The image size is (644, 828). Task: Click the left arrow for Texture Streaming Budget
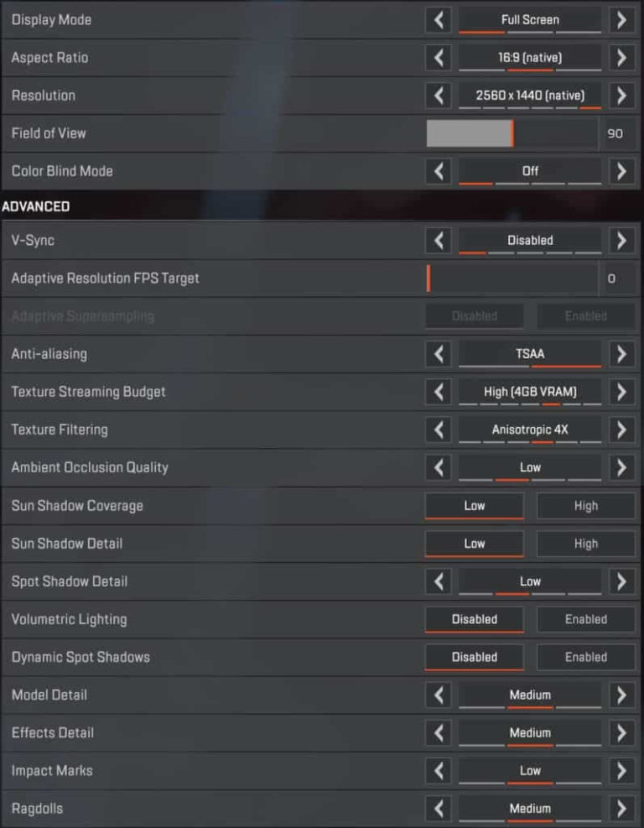[438, 392]
